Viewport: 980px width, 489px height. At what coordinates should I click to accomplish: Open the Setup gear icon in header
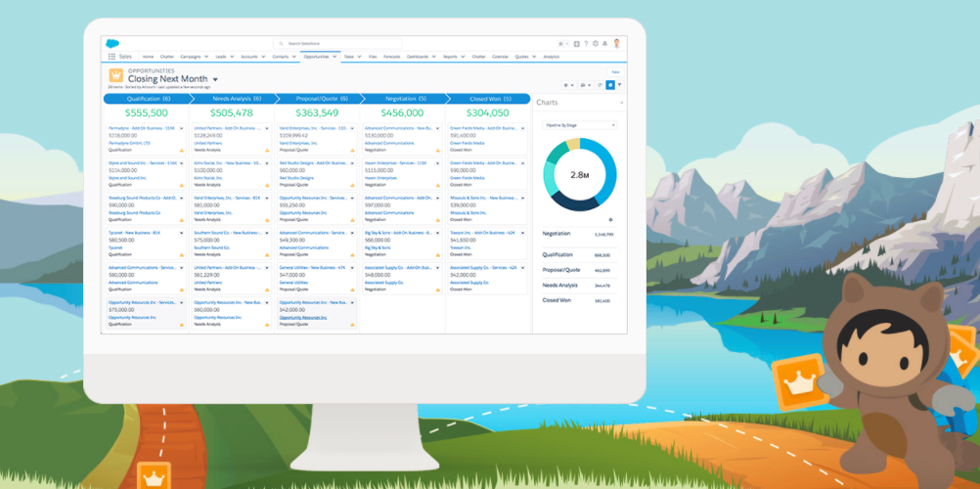tap(596, 44)
